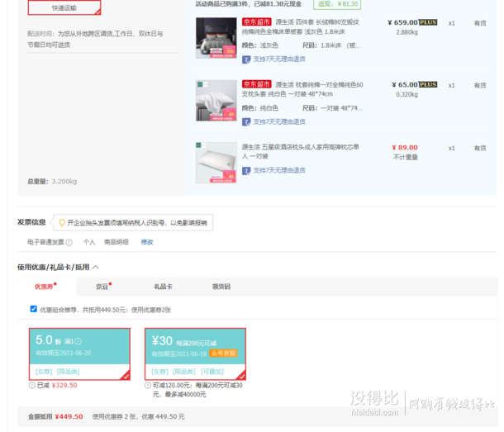Click the 7-day return icon for pillowcase item

(246, 121)
